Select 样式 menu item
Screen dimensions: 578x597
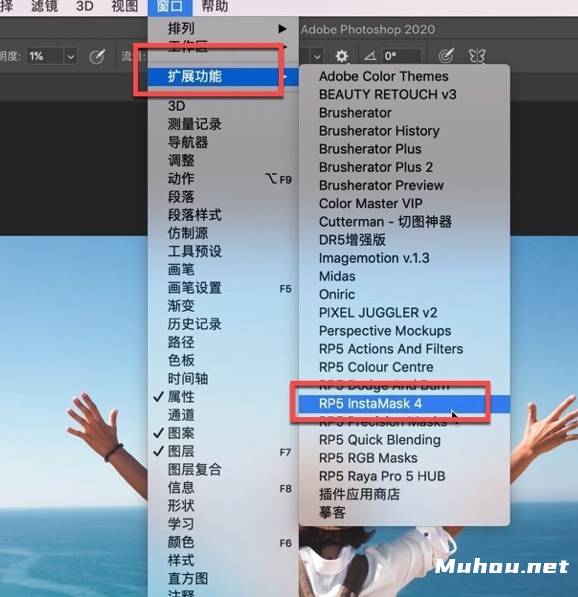223,560
